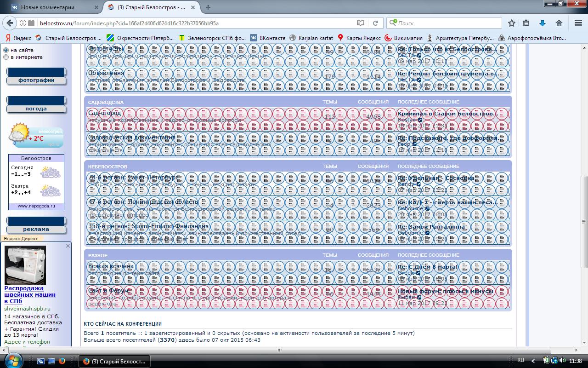Open the 'ВКонтакте' bookmark
The image size is (588, 368).
pos(267,38)
